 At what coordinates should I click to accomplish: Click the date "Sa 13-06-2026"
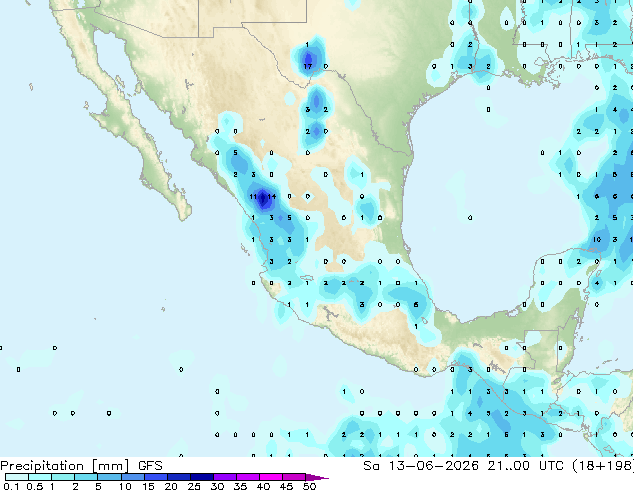[421, 466]
